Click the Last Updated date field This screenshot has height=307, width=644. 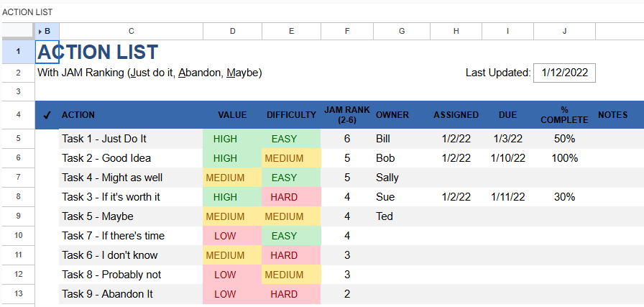pos(564,73)
